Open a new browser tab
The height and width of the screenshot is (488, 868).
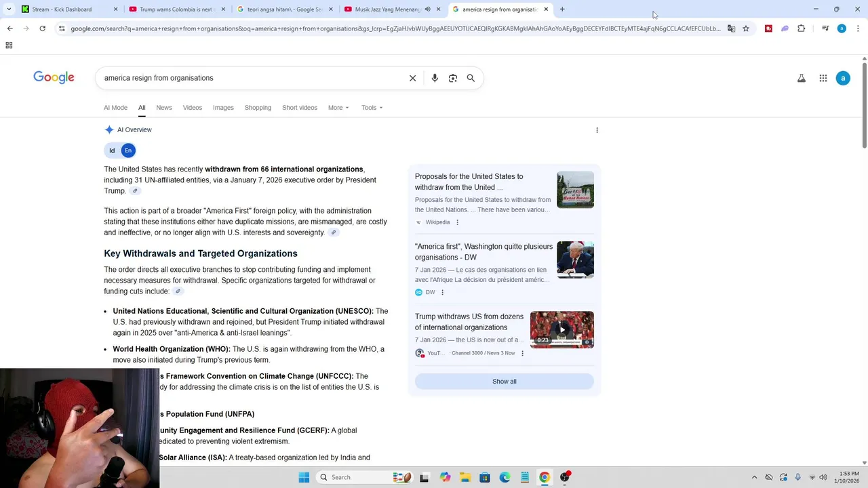(562, 9)
